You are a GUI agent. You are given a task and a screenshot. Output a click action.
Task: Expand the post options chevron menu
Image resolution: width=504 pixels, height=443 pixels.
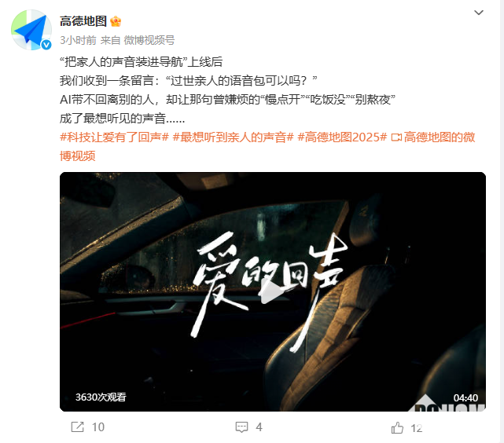[479, 13]
